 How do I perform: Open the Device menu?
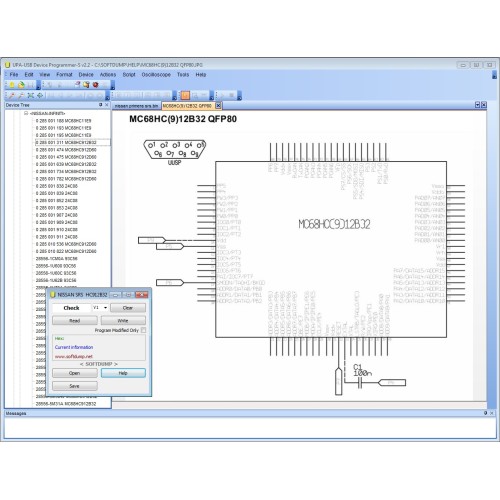86,75
